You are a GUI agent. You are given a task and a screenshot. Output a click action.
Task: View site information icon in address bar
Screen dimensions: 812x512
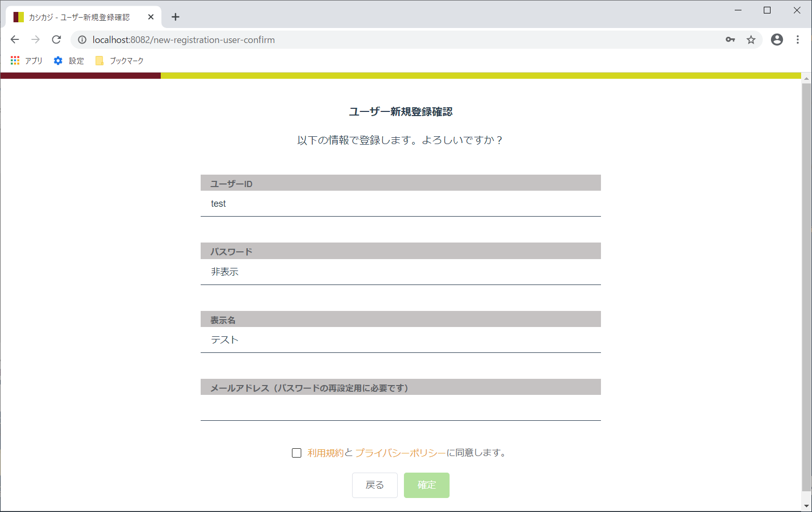point(82,40)
